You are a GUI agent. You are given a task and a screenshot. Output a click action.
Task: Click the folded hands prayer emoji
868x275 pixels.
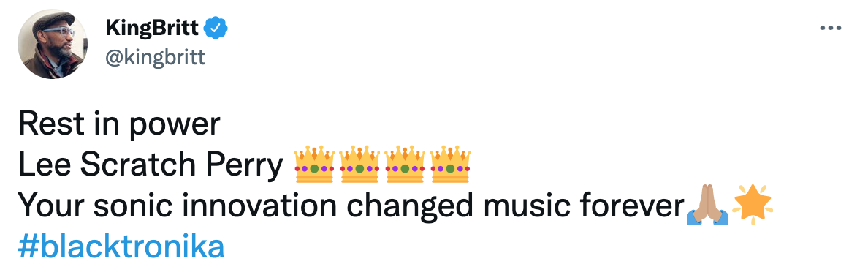point(707,205)
